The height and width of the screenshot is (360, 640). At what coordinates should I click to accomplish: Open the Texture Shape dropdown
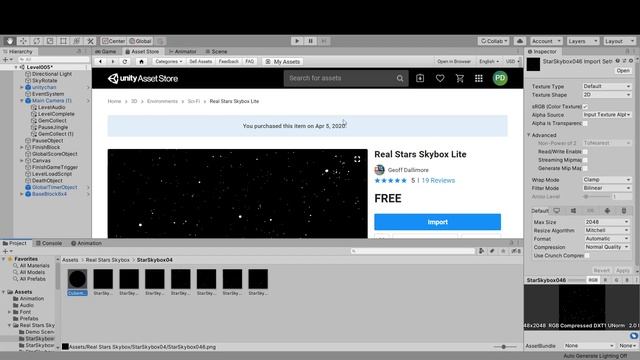tap(607, 95)
